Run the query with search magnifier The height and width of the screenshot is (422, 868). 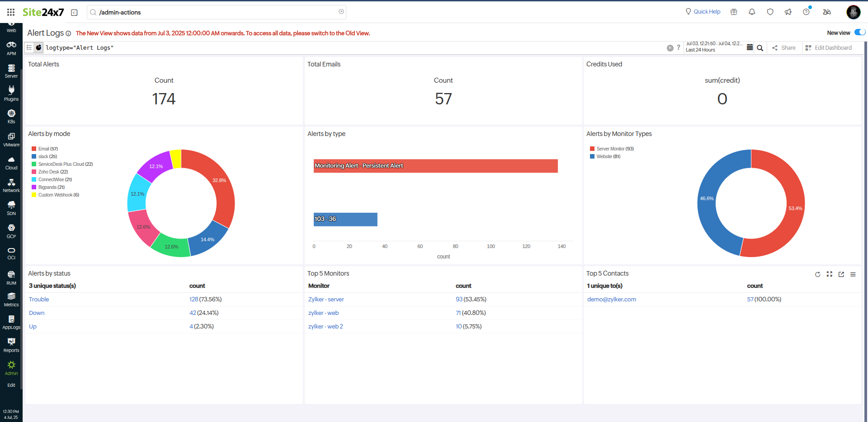point(760,48)
